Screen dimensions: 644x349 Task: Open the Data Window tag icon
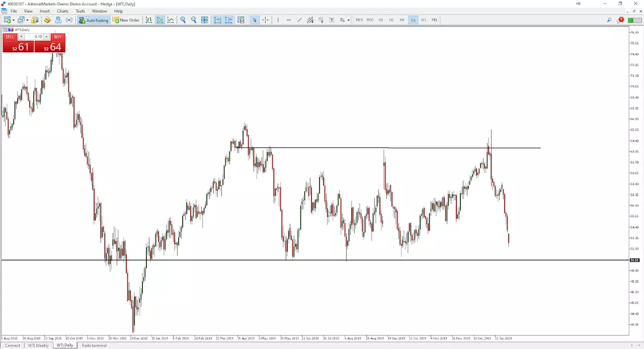tap(47, 20)
